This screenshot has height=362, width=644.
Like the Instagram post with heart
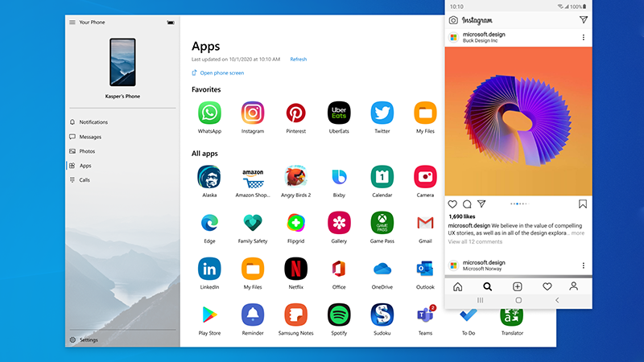coord(452,204)
